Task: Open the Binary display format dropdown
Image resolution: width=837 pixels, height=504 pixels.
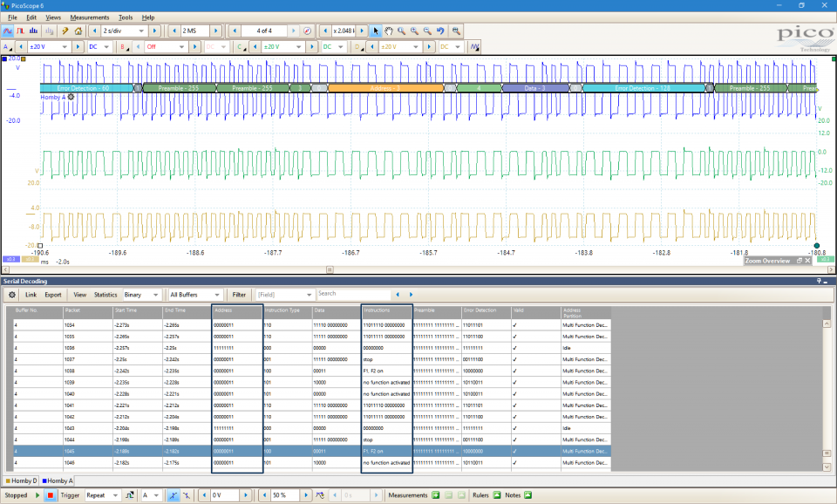Action: (x=143, y=295)
